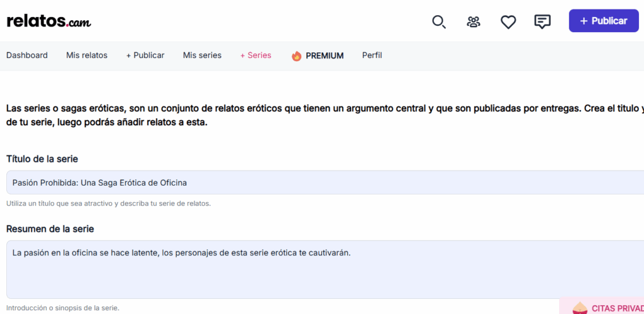The height and width of the screenshot is (314, 644).
Task: Navigate to the Perfil tab
Action: tap(372, 55)
